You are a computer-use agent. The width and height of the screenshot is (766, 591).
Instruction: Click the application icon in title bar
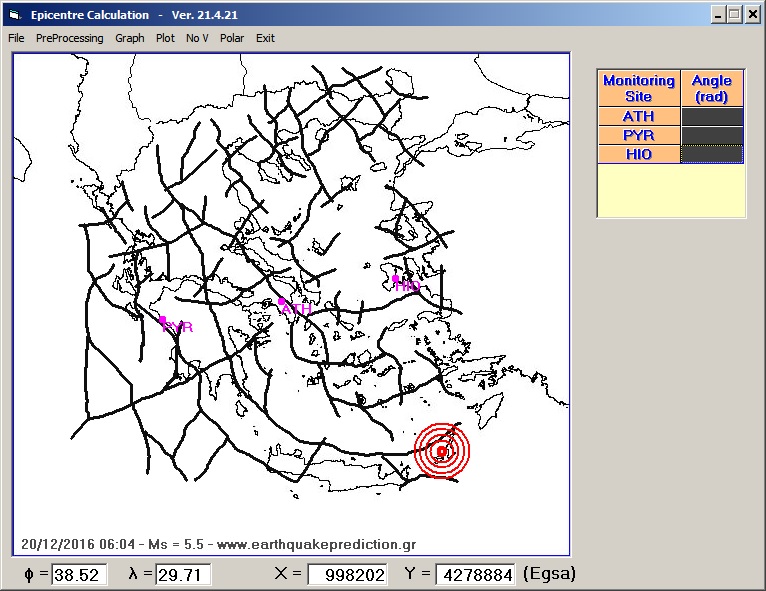[x=13, y=15]
